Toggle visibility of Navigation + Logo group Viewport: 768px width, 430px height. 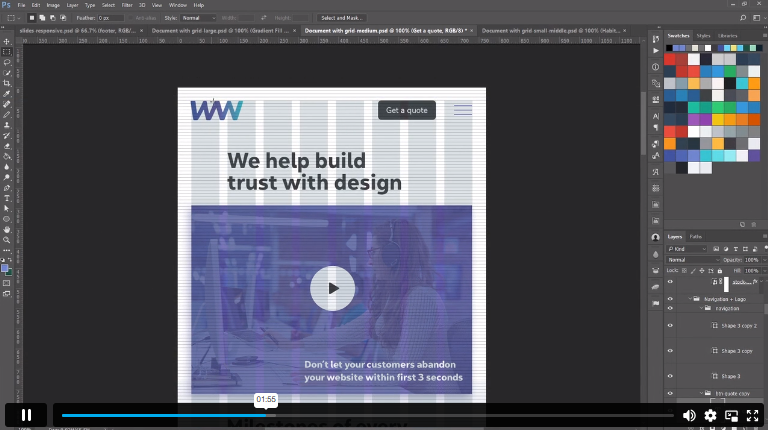coord(670,299)
